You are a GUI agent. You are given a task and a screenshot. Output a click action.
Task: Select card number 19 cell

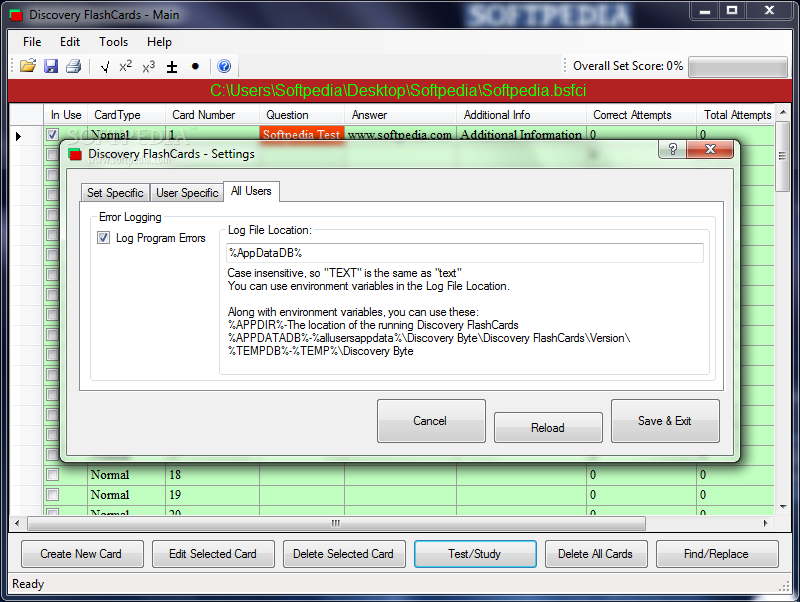coord(213,495)
